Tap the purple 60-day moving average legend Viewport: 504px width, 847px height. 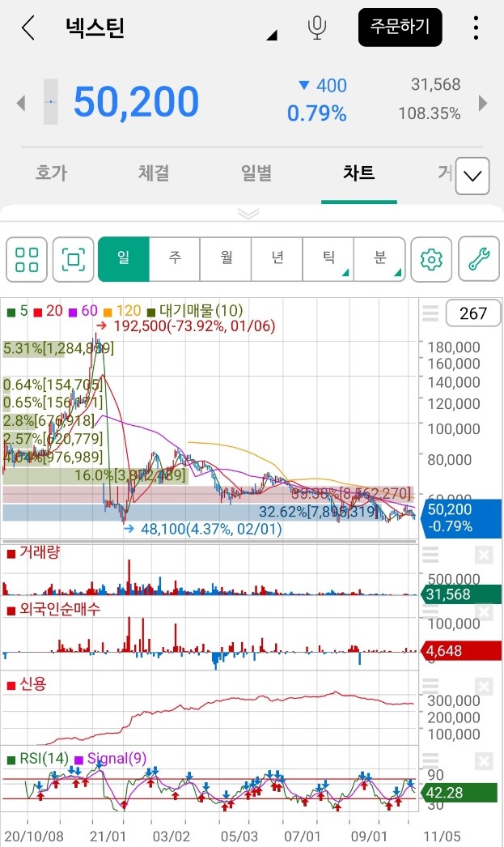click(x=83, y=311)
